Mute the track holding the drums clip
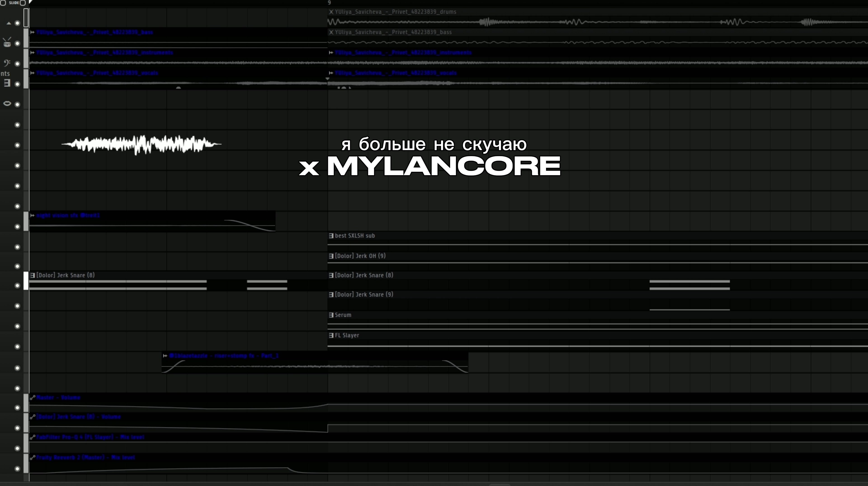 point(17,23)
